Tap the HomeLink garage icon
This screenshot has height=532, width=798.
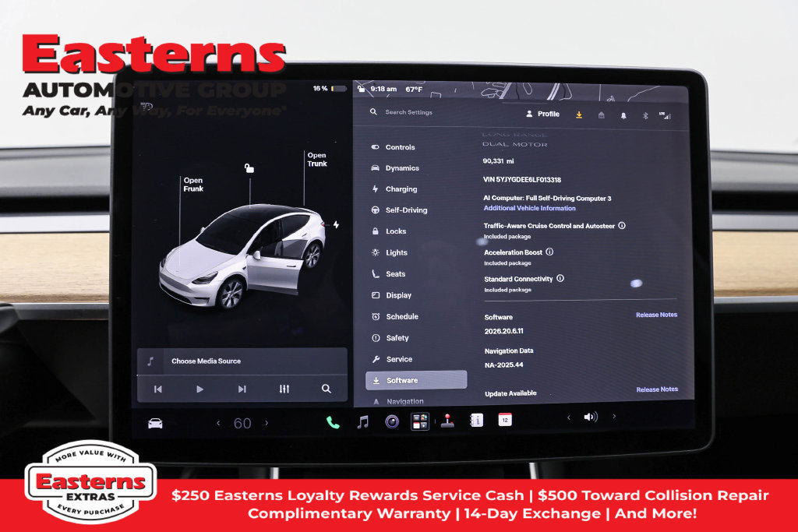(601, 115)
